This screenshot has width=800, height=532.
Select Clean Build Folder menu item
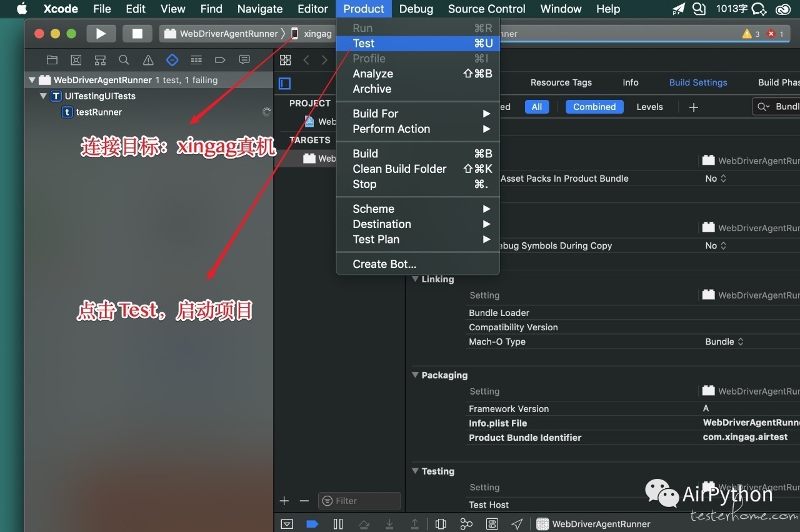417,169
